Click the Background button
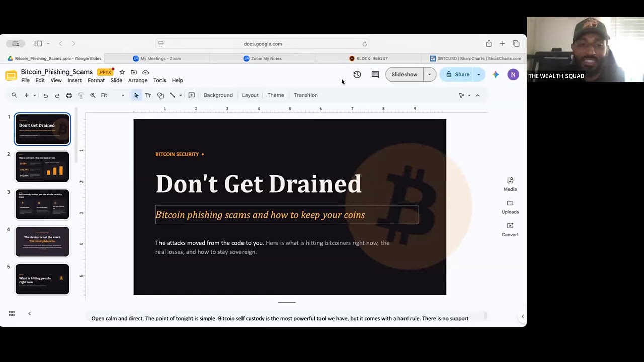This screenshot has height=362, width=644. [x=218, y=95]
